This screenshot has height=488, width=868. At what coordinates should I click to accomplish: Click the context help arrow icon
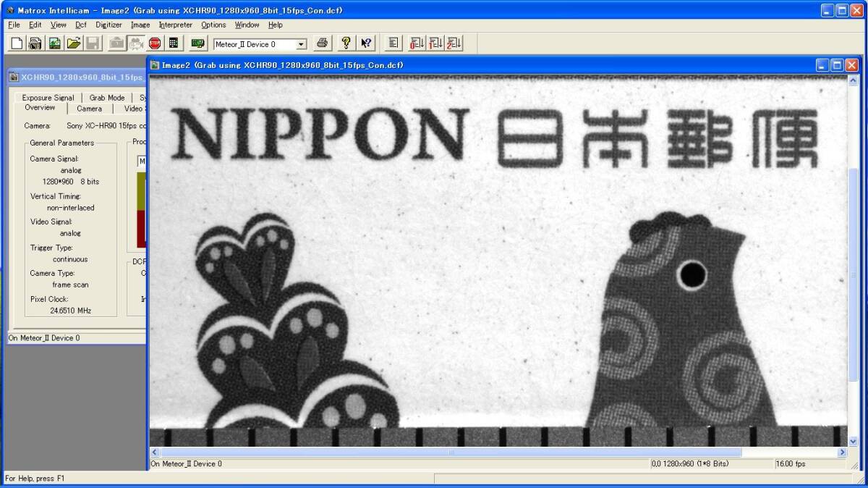point(366,43)
